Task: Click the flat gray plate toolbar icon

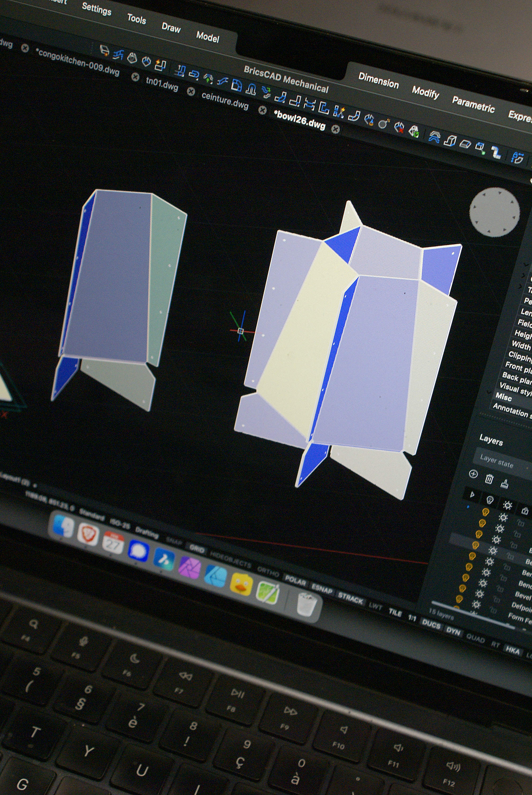Action: click(x=465, y=144)
